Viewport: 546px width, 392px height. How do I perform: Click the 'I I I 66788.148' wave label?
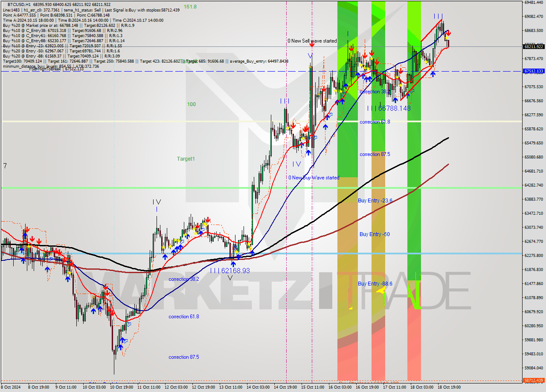point(389,108)
